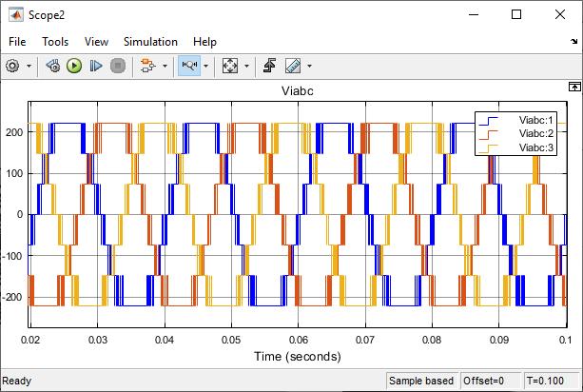
Task: Toggle the Zoom X tool
Action: click(189, 66)
